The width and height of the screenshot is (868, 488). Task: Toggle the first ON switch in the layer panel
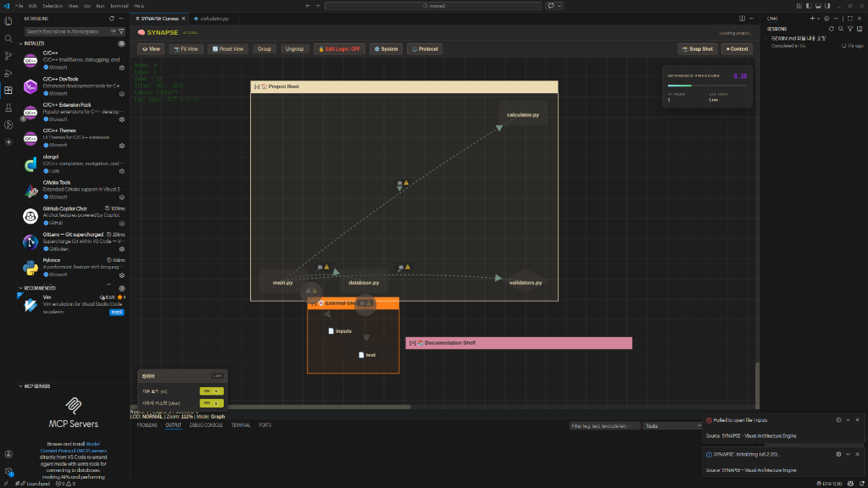(211, 391)
